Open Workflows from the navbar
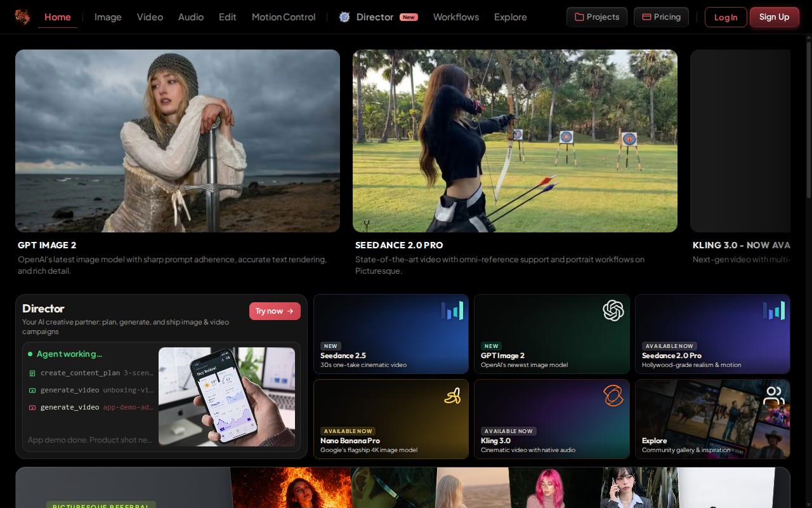 (x=456, y=17)
